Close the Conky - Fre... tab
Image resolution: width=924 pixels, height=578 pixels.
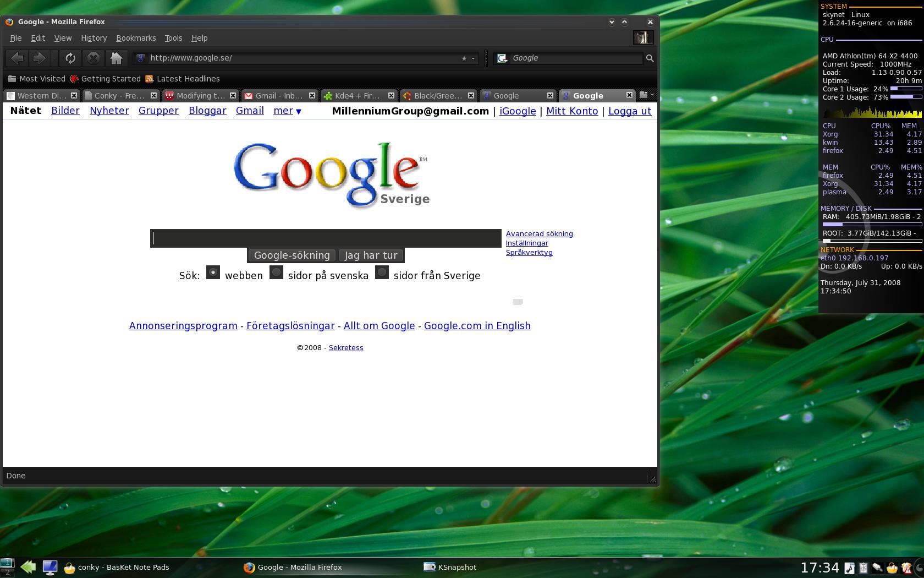point(153,95)
